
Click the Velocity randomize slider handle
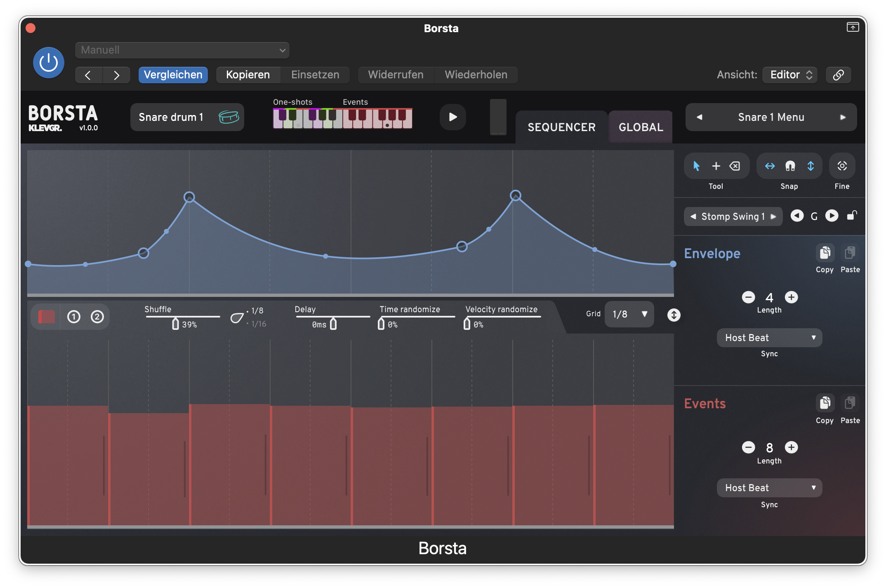467,324
